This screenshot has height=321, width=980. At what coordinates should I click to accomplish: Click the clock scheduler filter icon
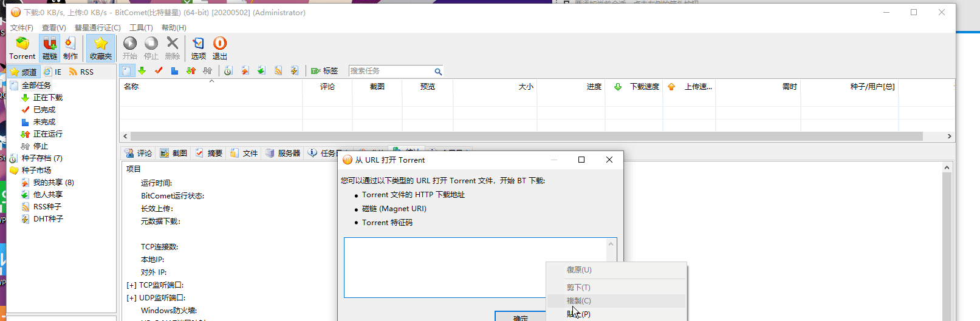228,71
